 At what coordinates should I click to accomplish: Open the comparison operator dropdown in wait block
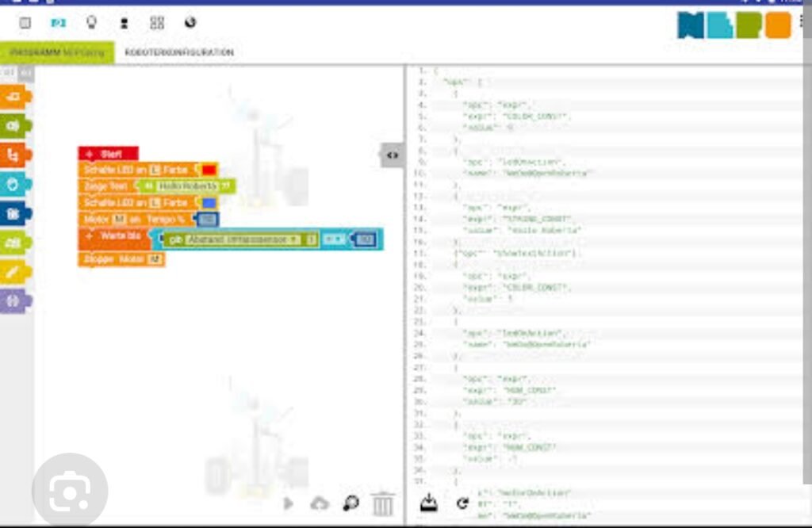pos(335,239)
